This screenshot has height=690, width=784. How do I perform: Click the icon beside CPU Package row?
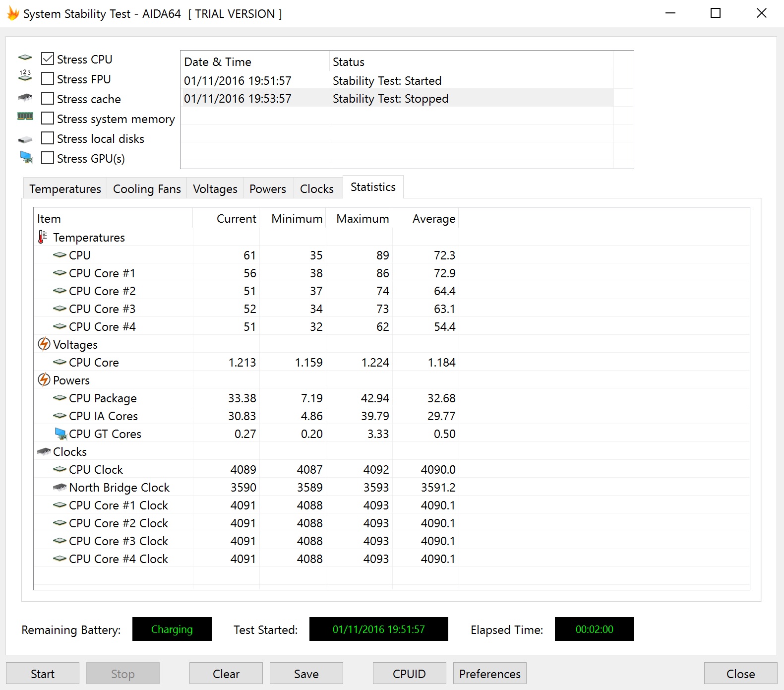tap(60, 398)
